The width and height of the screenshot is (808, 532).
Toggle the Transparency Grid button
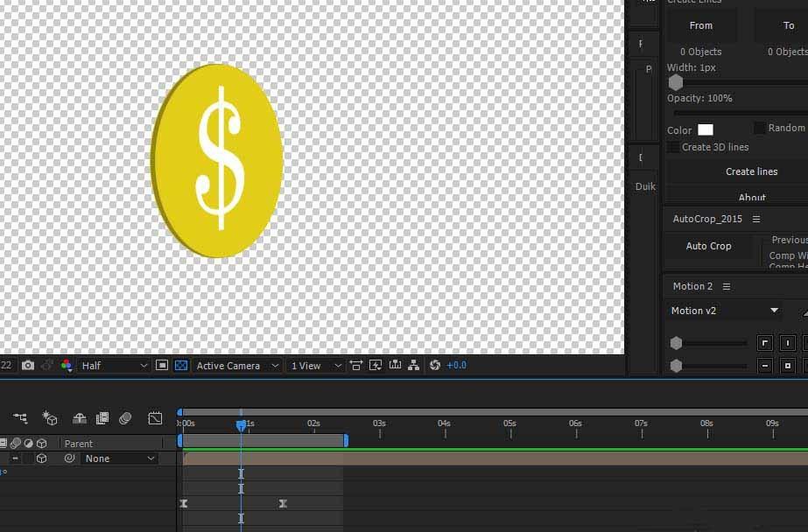181,366
